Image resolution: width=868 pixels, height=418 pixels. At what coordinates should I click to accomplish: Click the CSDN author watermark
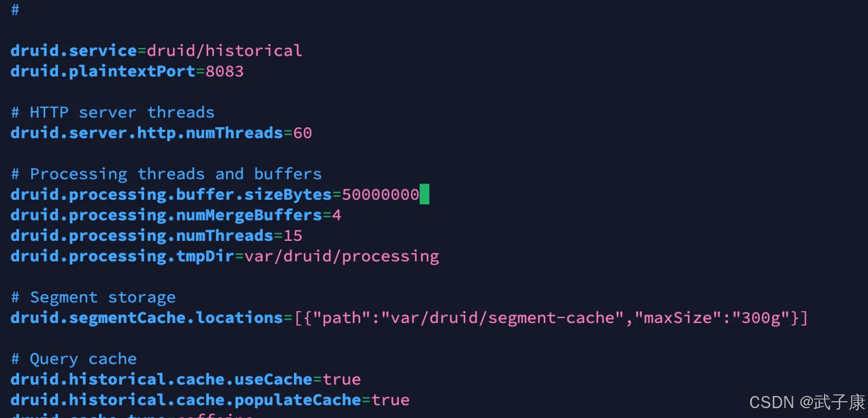pyautogui.click(x=807, y=402)
